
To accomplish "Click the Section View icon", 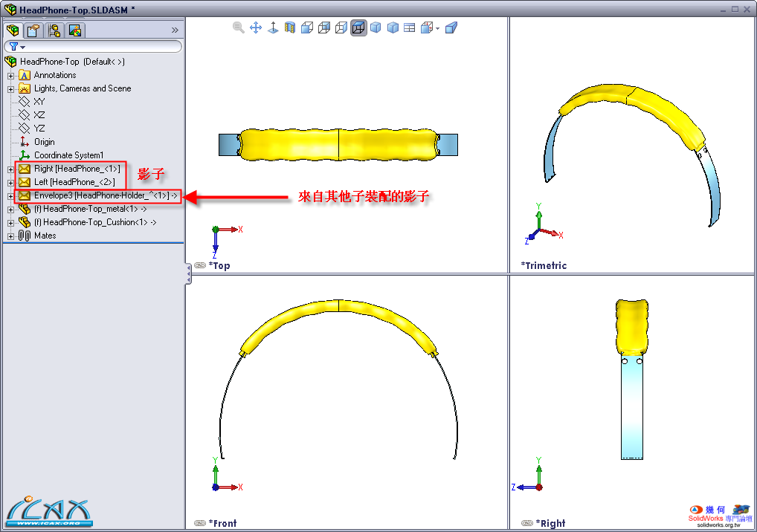I will (x=290, y=27).
